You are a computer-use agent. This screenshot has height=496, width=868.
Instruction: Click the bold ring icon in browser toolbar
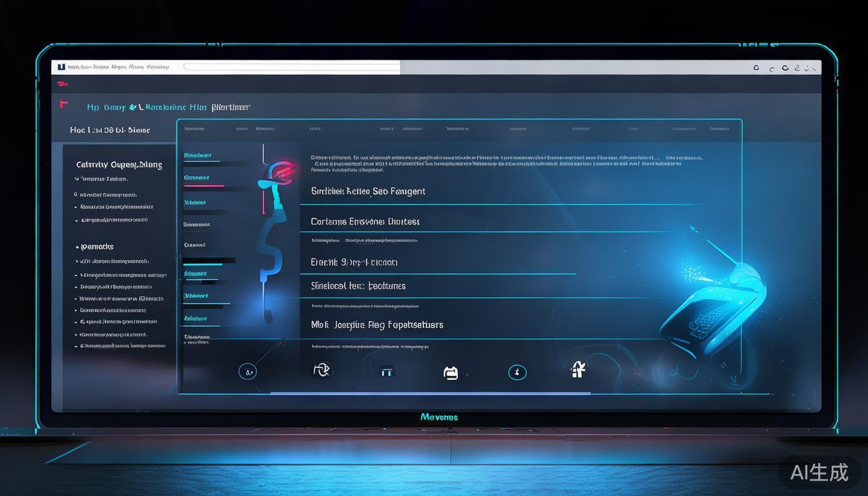tap(785, 68)
